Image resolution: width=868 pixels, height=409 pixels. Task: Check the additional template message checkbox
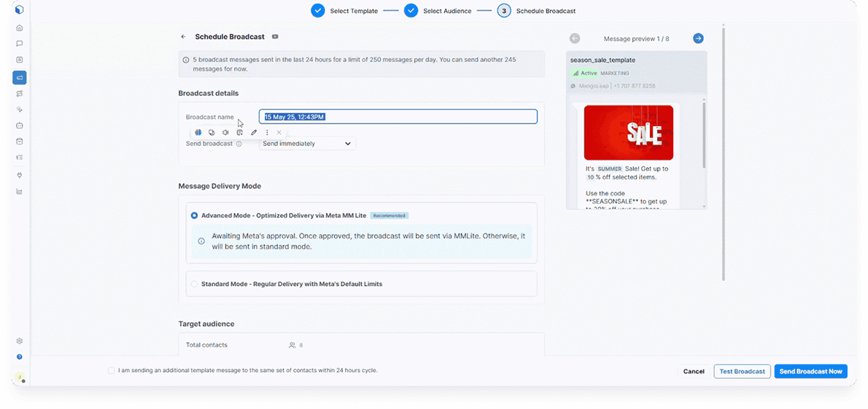click(x=112, y=370)
